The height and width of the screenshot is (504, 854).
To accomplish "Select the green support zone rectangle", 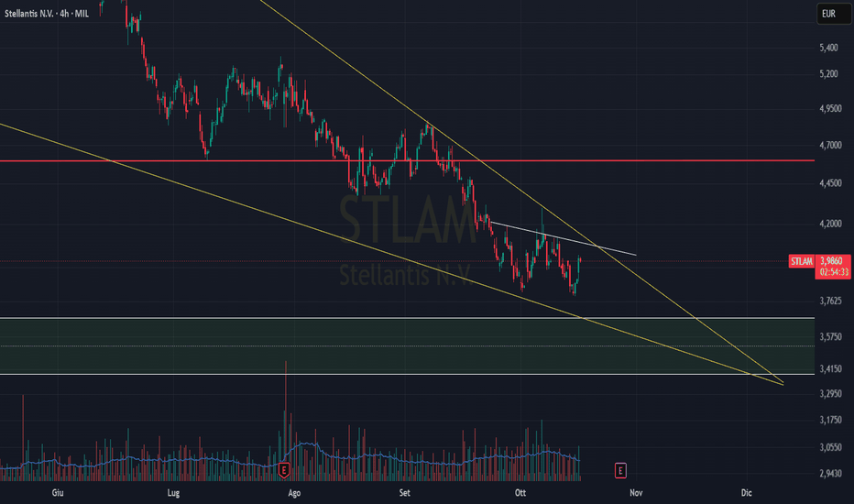I will [407, 346].
